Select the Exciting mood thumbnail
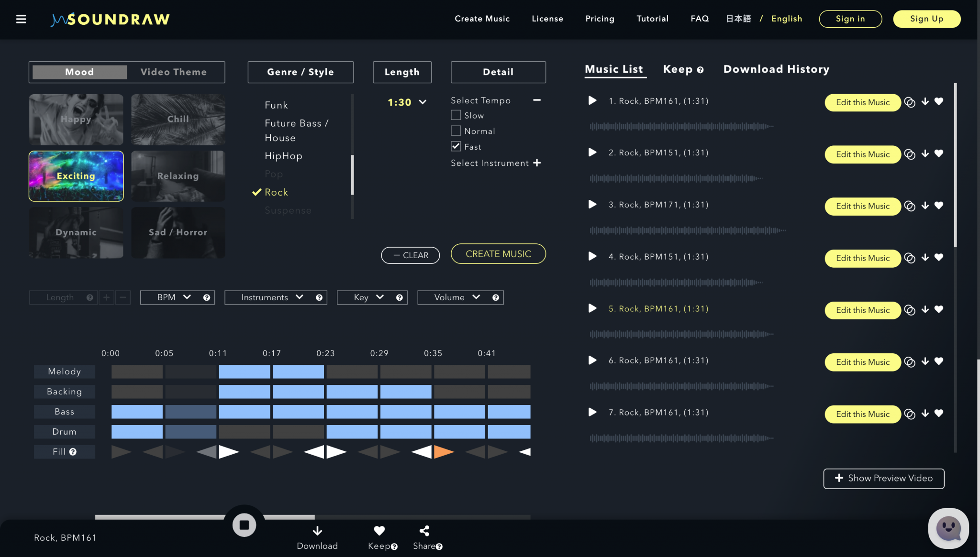The height and width of the screenshot is (557, 980). [x=76, y=176]
